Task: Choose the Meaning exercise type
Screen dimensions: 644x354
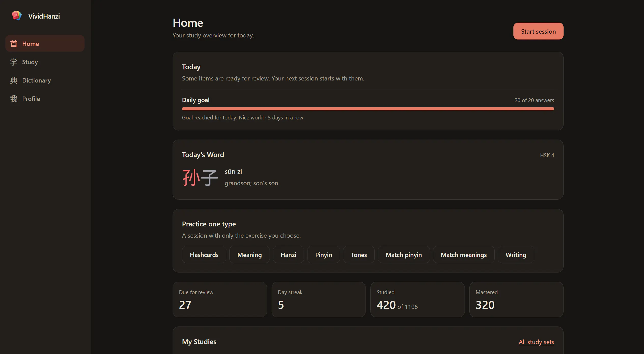Action: pyautogui.click(x=249, y=254)
